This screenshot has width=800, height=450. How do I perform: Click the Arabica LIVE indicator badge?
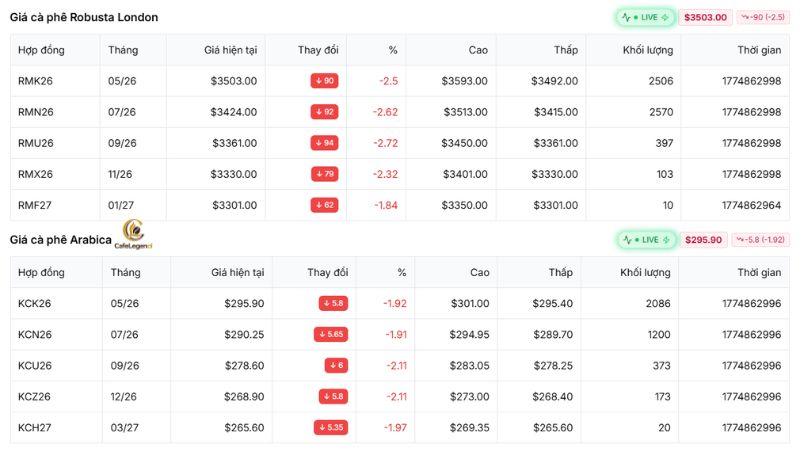646,240
